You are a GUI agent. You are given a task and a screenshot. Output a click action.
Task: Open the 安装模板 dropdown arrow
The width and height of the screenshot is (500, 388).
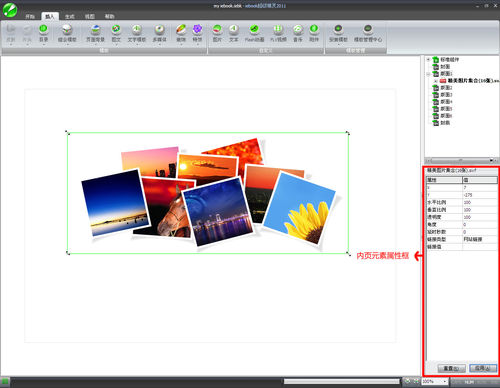338,44
